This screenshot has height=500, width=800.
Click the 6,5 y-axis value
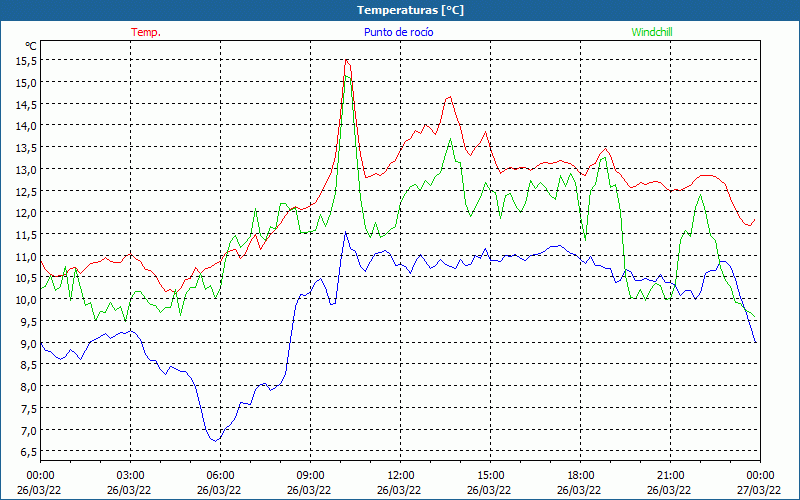pyautogui.click(x=29, y=452)
